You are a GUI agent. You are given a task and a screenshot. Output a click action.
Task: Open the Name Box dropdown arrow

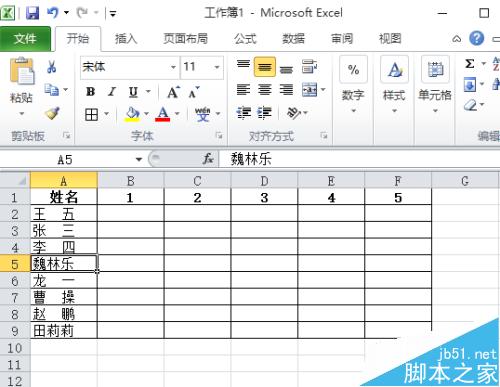(139, 159)
